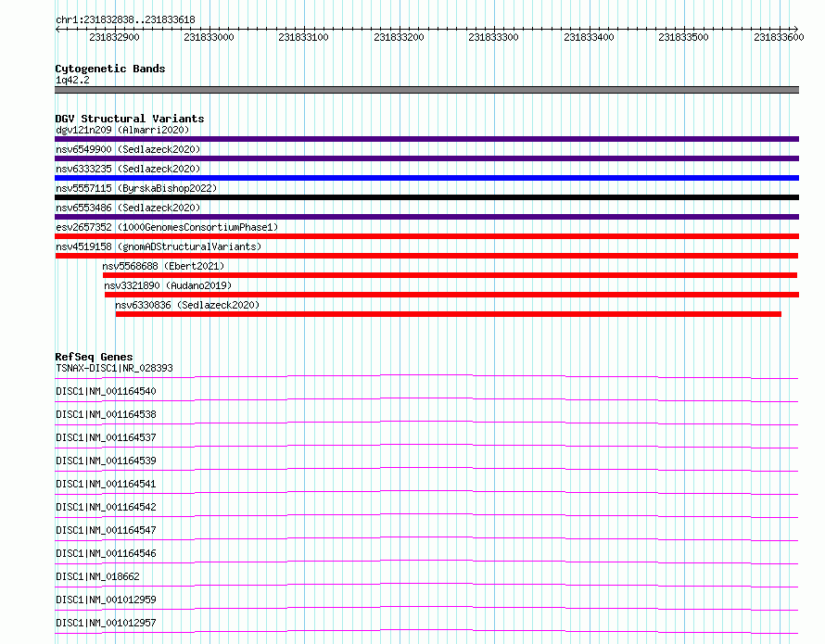Click the purple bar under dgv121n209

coord(426,139)
